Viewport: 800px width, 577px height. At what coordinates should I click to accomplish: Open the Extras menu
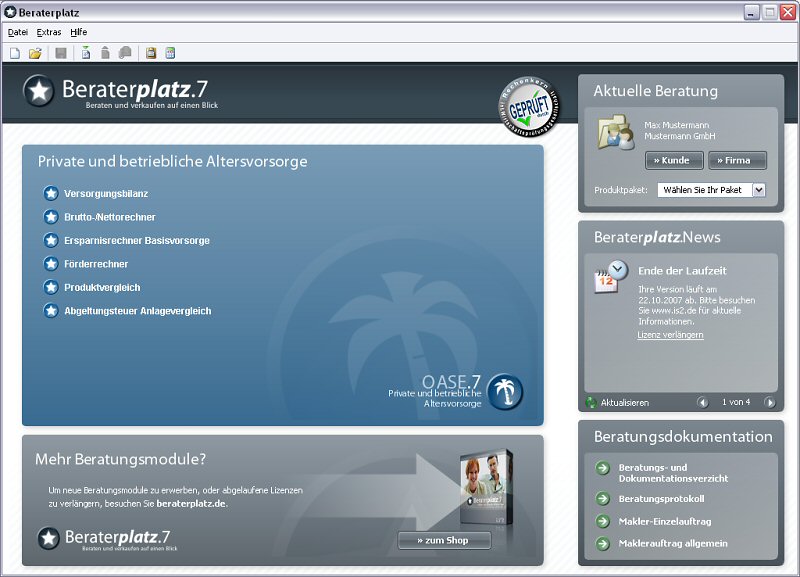(49, 32)
